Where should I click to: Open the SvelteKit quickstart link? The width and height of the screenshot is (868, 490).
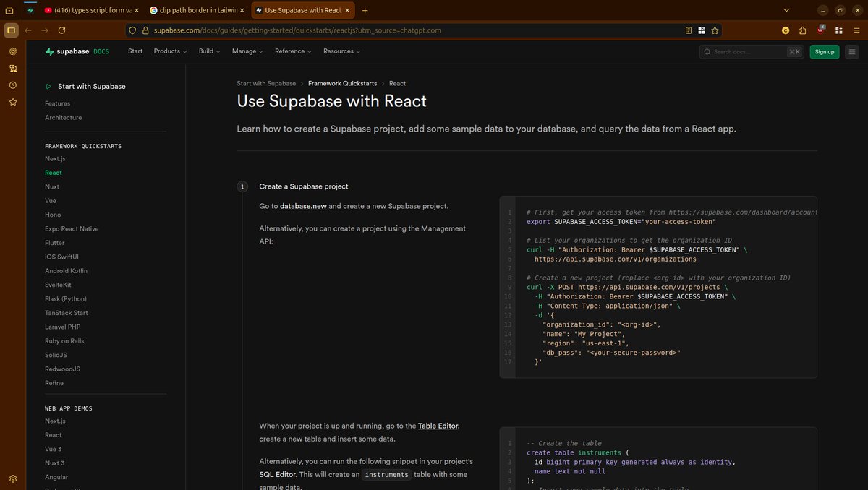point(58,285)
